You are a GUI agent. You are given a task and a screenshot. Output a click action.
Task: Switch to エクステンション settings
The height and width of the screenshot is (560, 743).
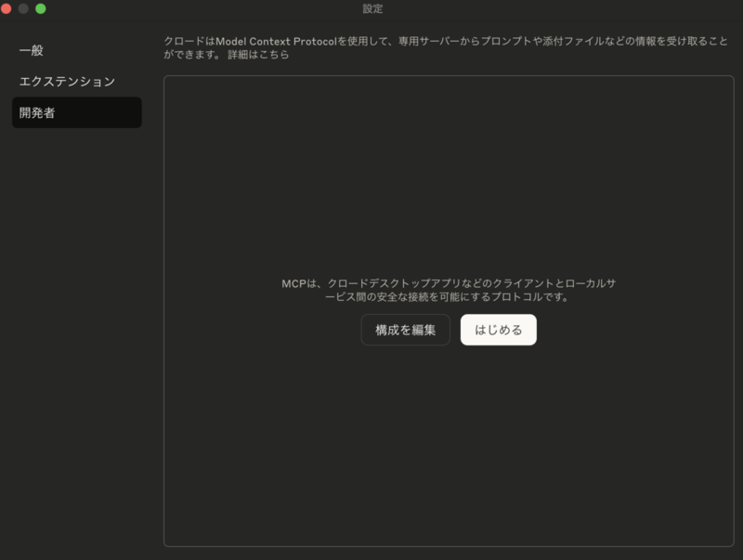pyautogui.click(x=77, y=82)
